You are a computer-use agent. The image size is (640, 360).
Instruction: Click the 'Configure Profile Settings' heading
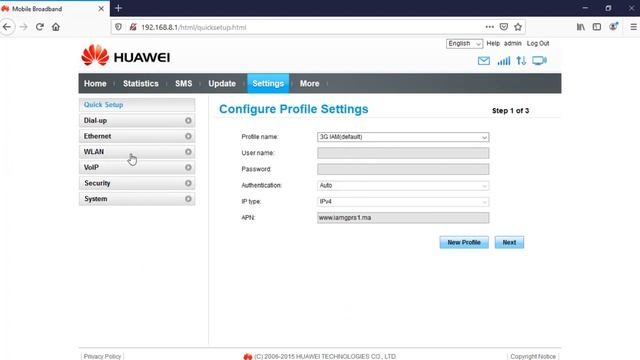coord(293,109)
